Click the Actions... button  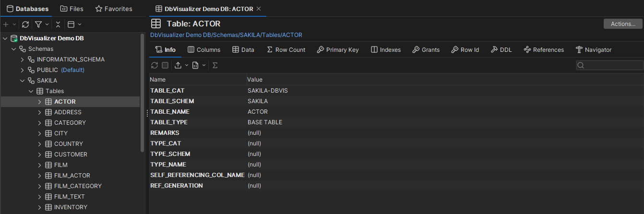[622, 24]
